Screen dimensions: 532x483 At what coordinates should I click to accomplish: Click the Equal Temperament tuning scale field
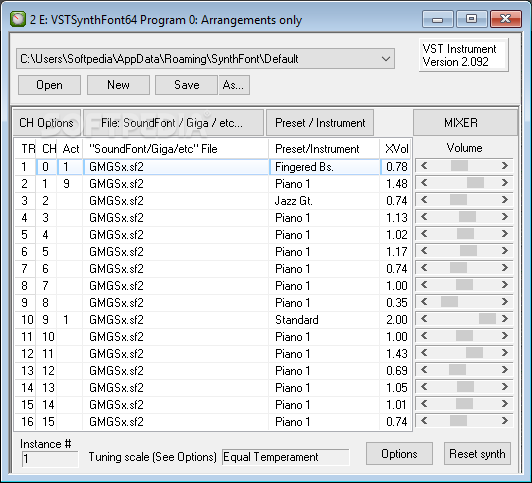pyautogui.click(x=285, y=457)
